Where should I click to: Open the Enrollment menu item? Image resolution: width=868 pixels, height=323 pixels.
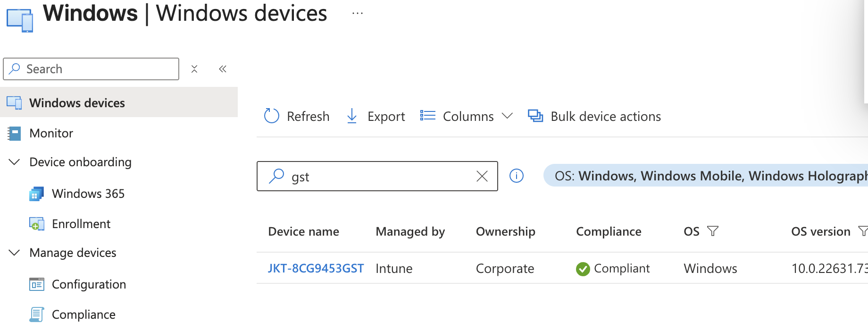click(81, 224)
